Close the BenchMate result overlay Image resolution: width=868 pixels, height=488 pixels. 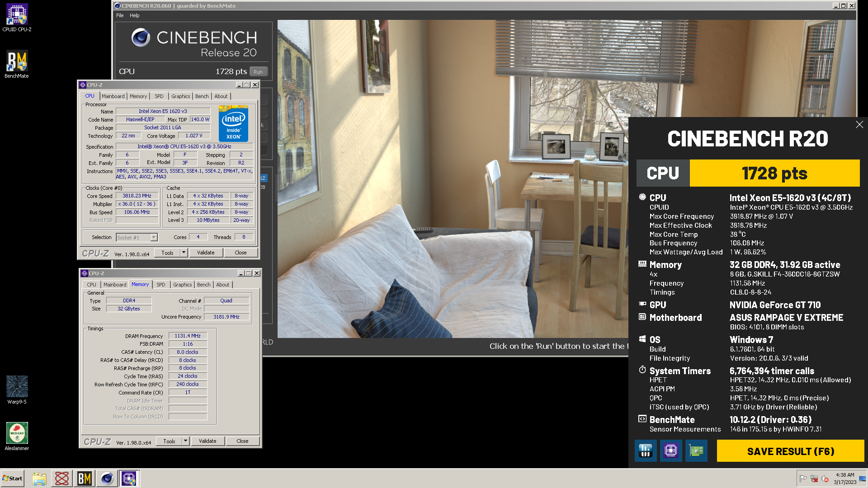[x=859, y=124]
